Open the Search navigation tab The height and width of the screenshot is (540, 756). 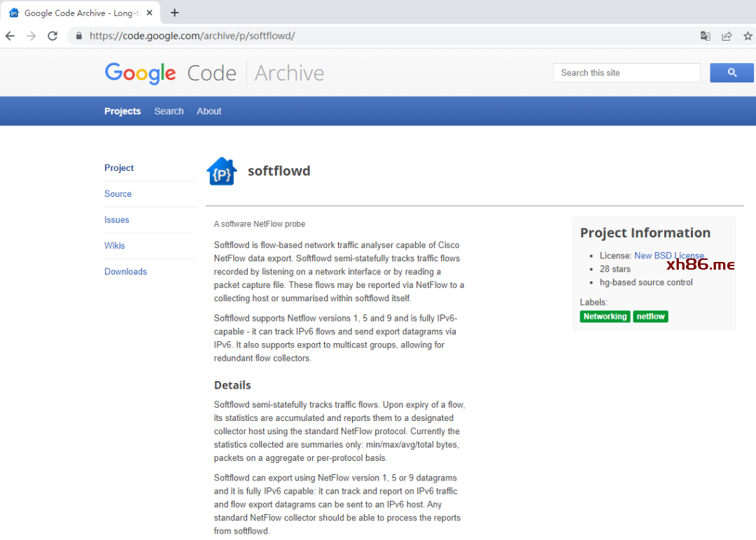click(169, 111)
